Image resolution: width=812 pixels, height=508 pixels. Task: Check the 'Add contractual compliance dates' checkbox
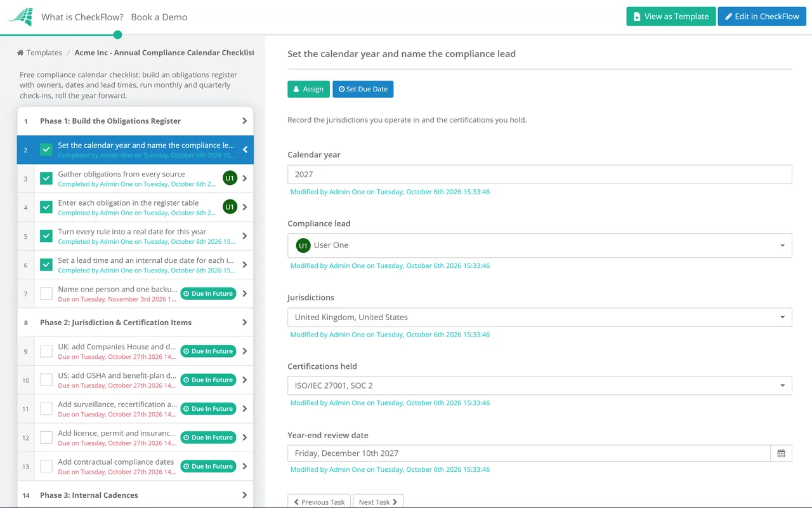[46, 466]
